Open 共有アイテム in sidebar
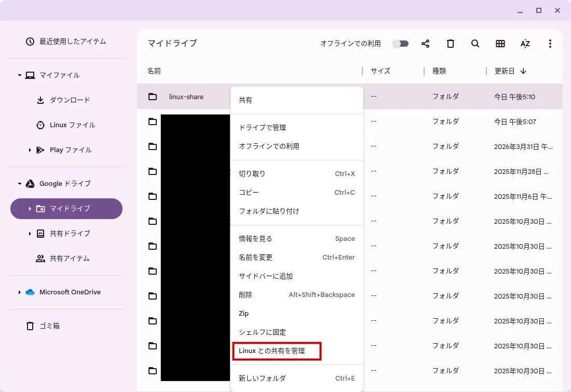571x392 pixels. tap(66, 259)
